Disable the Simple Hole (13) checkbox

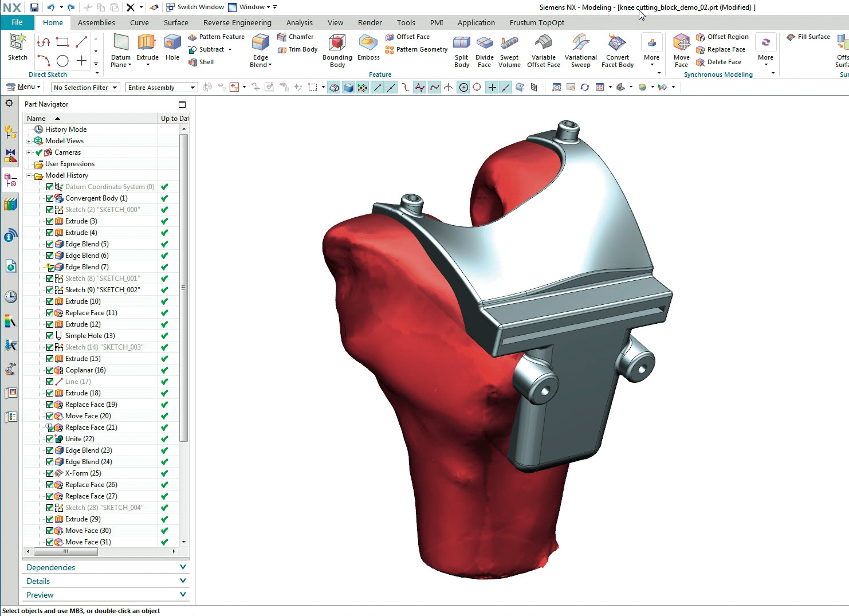click(x=50, y=336)
